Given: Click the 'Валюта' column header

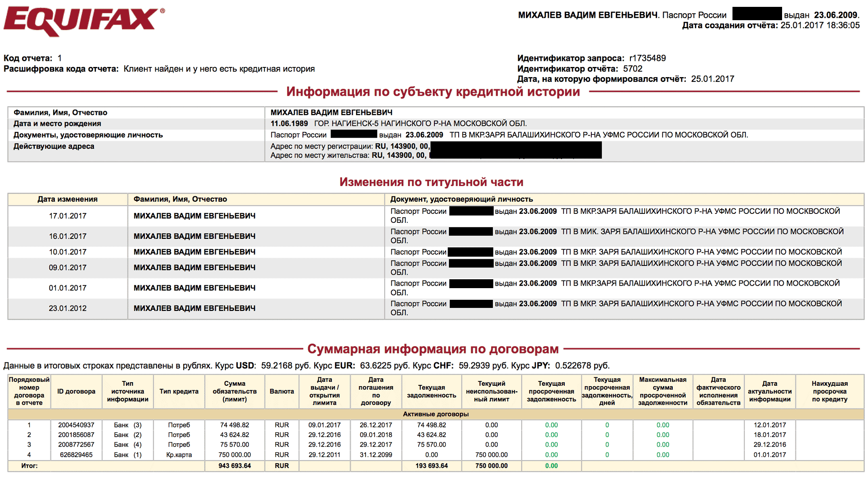Looking at the screenshot, I should (x=282, y=391).
